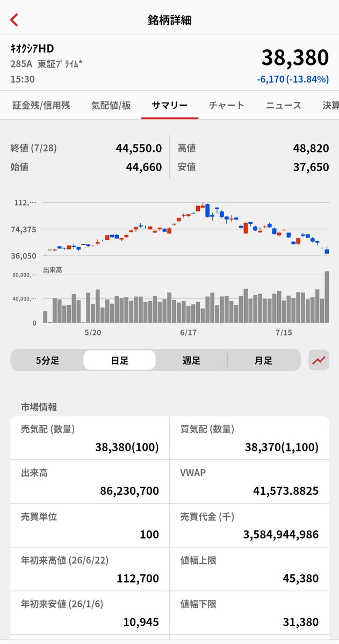Viewport: 339px width, 644px height.
Task: Tap the 15:30 timestamp
Action: (23, 78)
